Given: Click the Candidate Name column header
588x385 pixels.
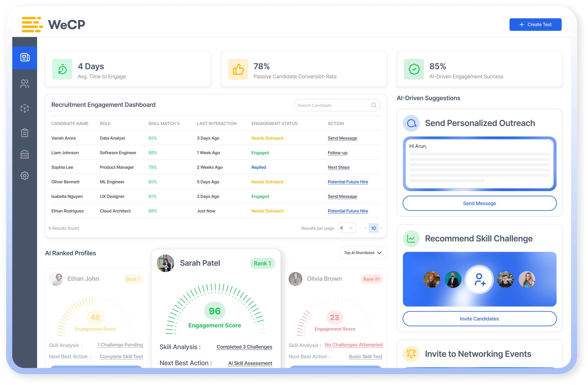Looking at the screenshot, I should click(x=70, y=123).
